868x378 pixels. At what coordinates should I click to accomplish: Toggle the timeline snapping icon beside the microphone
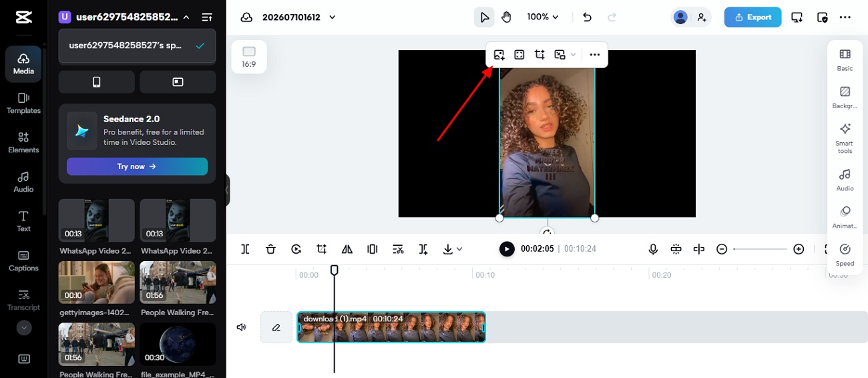pos(676,249)
